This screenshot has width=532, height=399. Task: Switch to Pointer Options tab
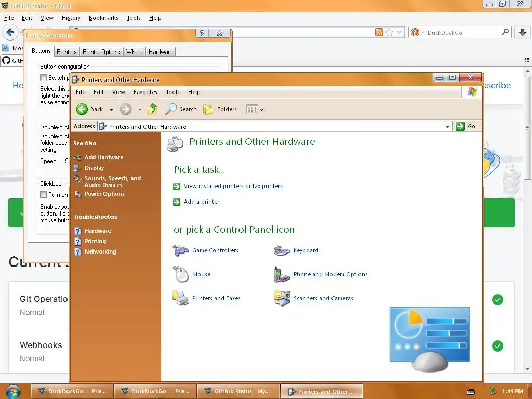[101, 52]
